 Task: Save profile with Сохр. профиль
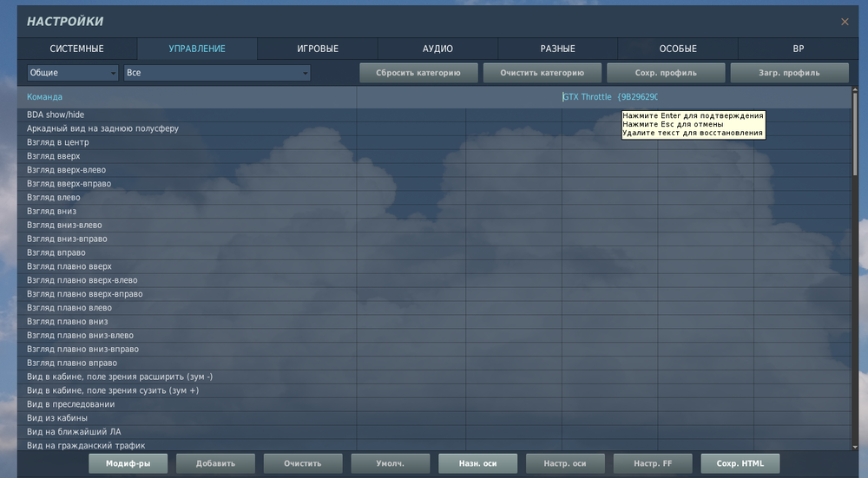point(666,73)
